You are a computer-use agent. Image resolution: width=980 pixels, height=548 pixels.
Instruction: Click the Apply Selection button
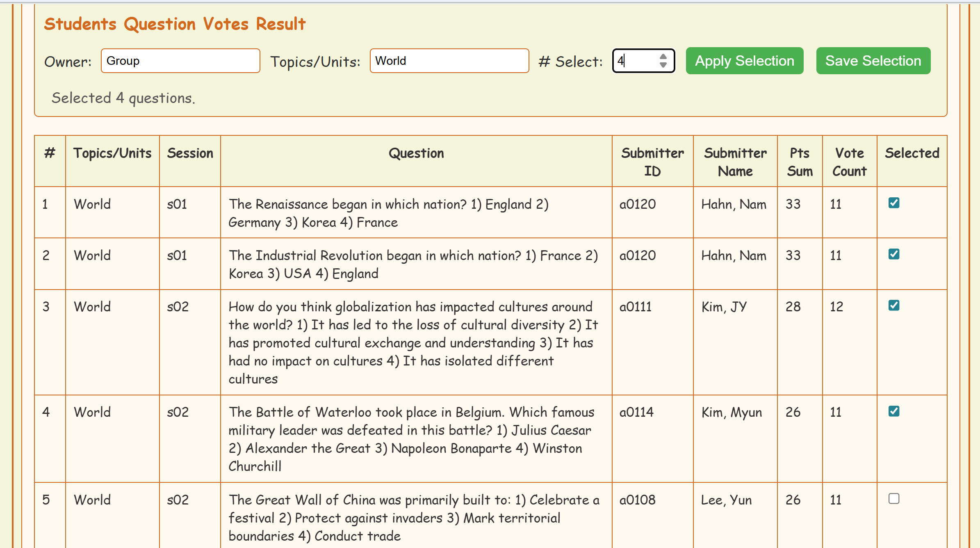(744, 61)
